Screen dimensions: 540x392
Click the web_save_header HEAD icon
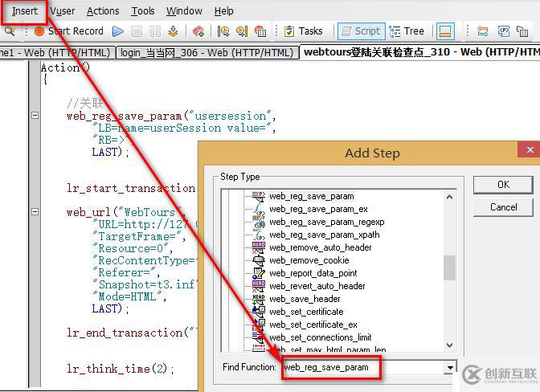click(x=259, y=299)
